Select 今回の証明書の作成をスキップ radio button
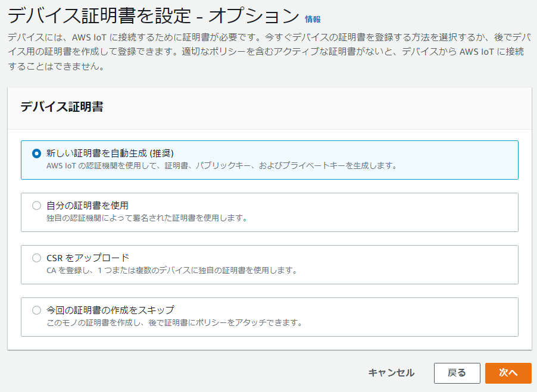The height and width of the screenshot is (392, 537). (37, 310)
